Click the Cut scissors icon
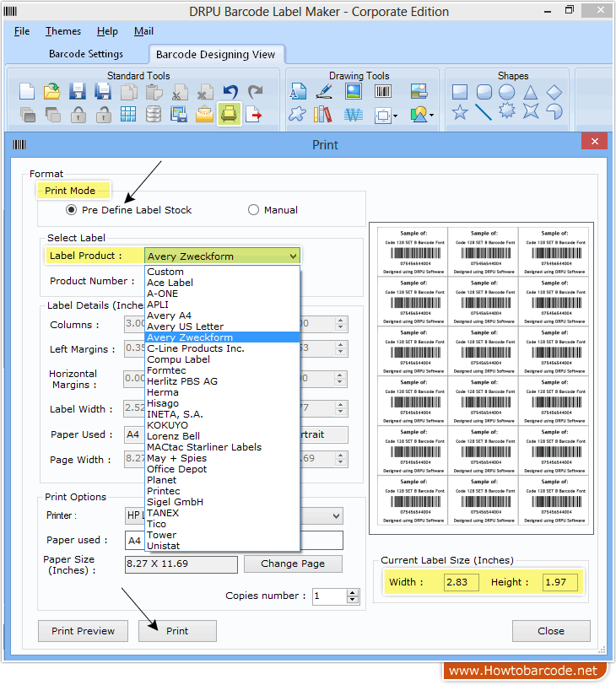This screenshot has height=685, width=616. click(x=180, y=92)
